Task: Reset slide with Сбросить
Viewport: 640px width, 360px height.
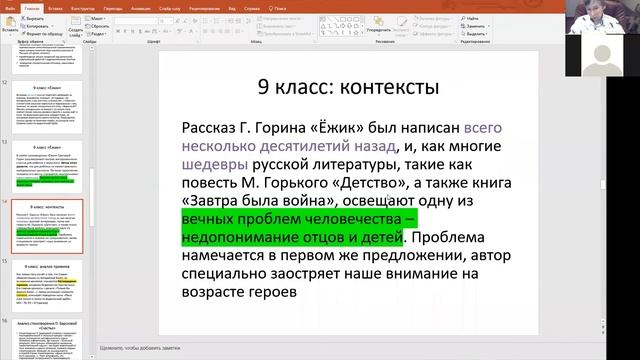Action: point(97,26)
